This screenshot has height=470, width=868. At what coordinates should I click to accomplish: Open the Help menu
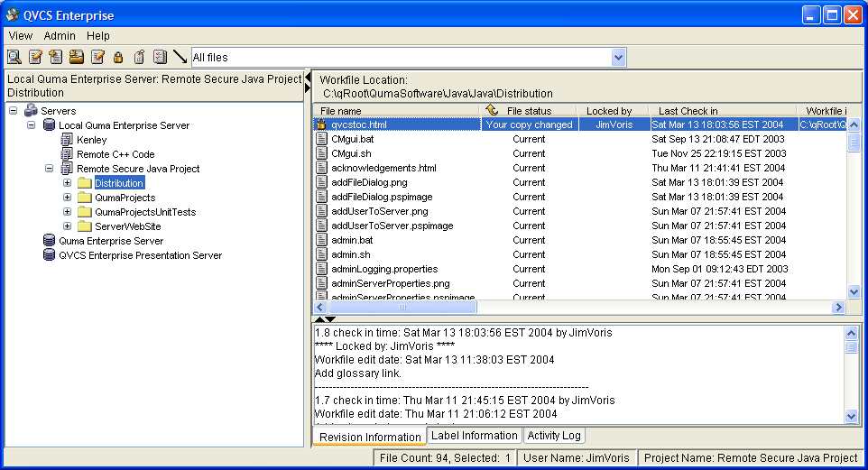coord(98,35)
